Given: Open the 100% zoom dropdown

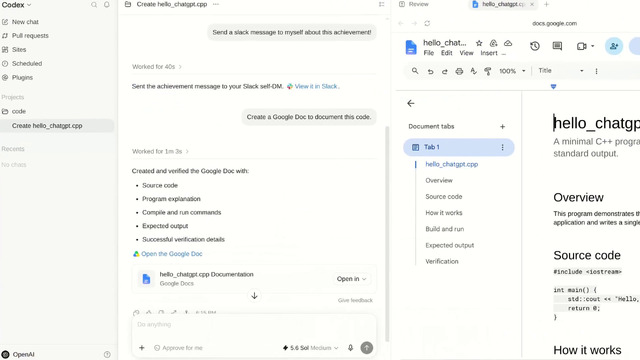Looking at the screenshot, I should coord(512,71).
